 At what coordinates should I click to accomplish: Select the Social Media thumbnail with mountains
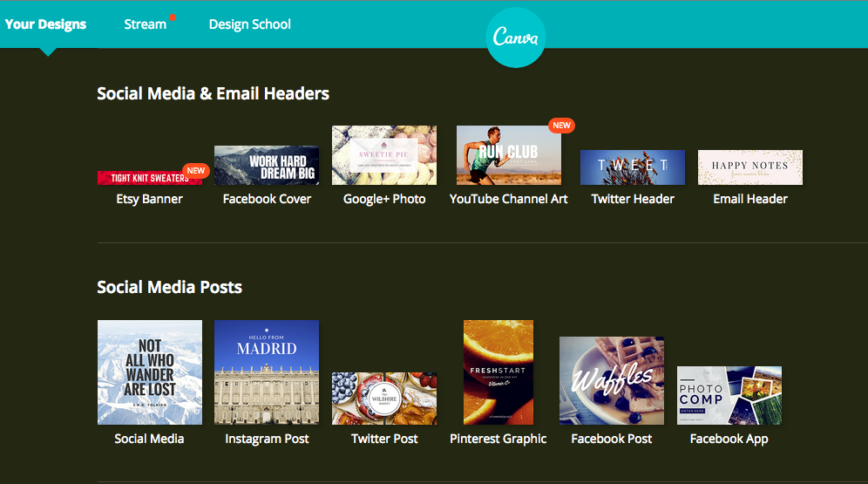coord(150,372)
